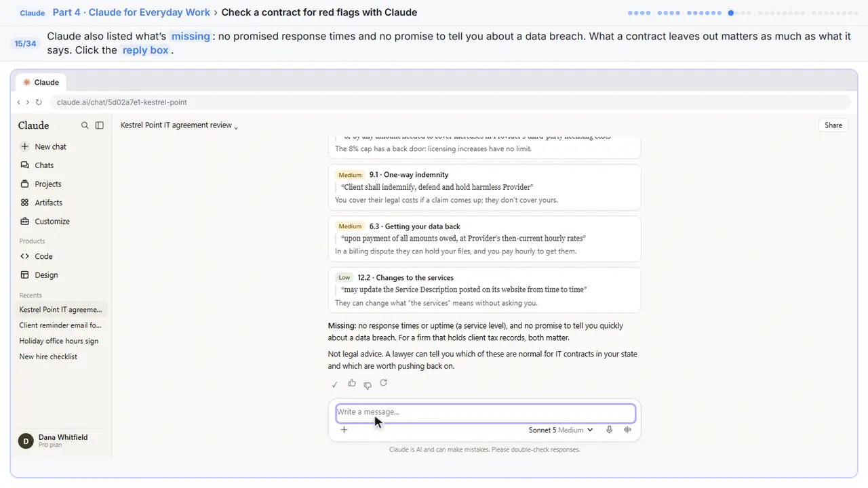
Task: Click the Share button
Action: [x=833, y=125]
